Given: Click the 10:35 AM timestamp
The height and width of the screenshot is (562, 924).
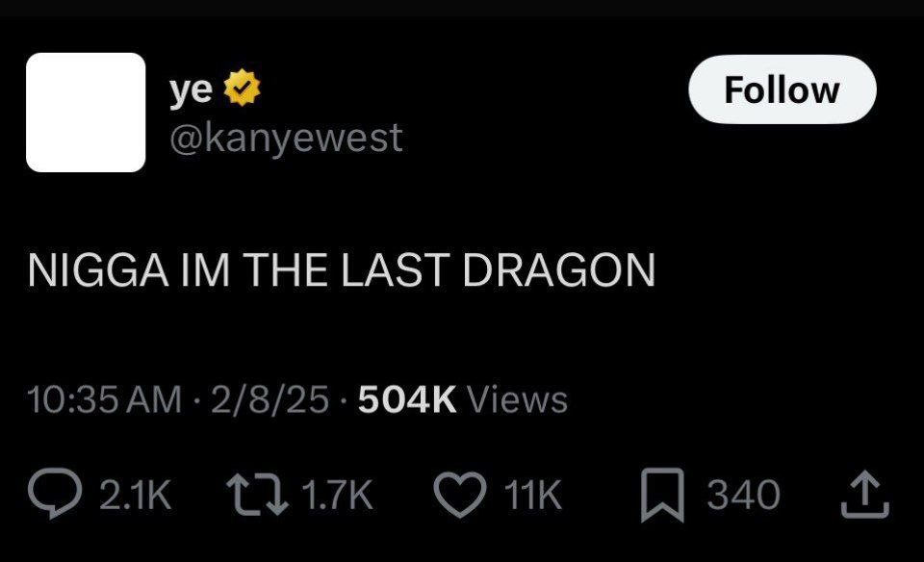Looking at the screenshot, I should tap(104, 399).
